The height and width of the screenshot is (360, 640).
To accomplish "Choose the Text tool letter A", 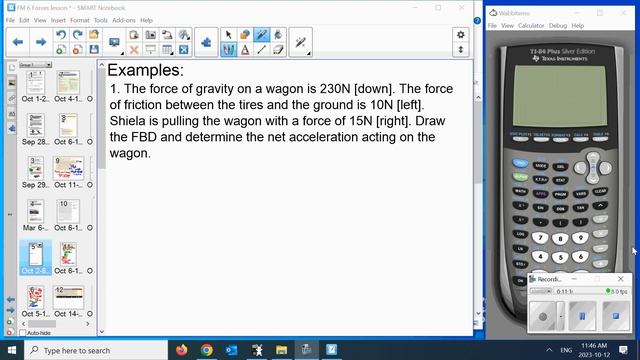I will coord(245,50).
